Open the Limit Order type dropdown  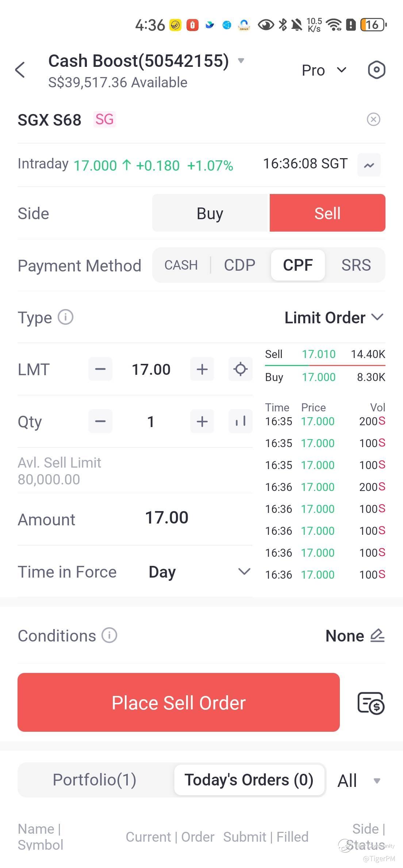(334, 317)
